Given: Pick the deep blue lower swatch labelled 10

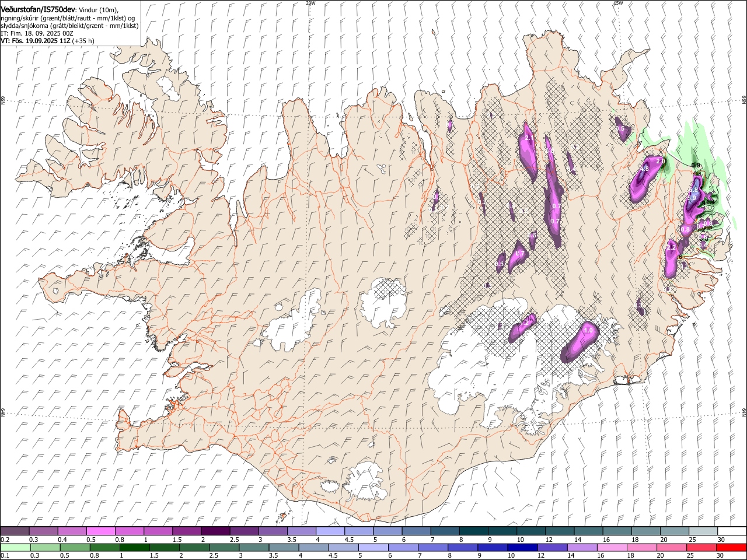Looking at the screenshot, I should [522, 547].
